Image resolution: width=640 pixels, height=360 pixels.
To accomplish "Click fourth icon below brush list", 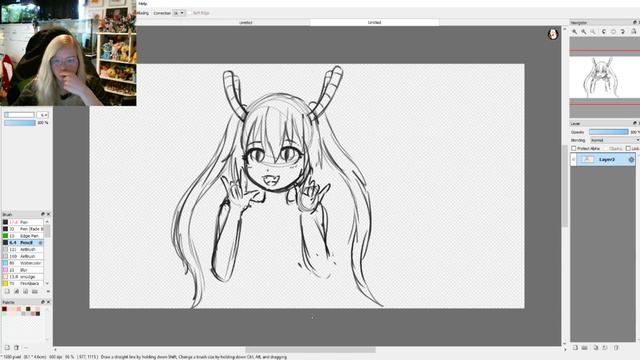I will tap(35, 291).
